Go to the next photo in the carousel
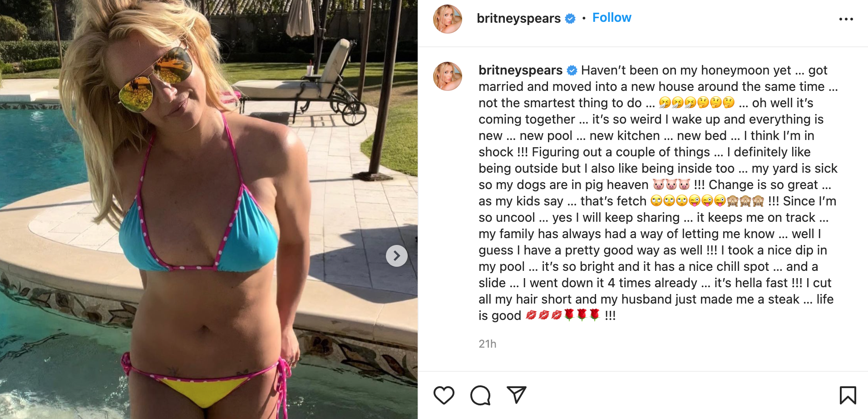The height and width of the screenshot is (419, 868). (397, 256)
